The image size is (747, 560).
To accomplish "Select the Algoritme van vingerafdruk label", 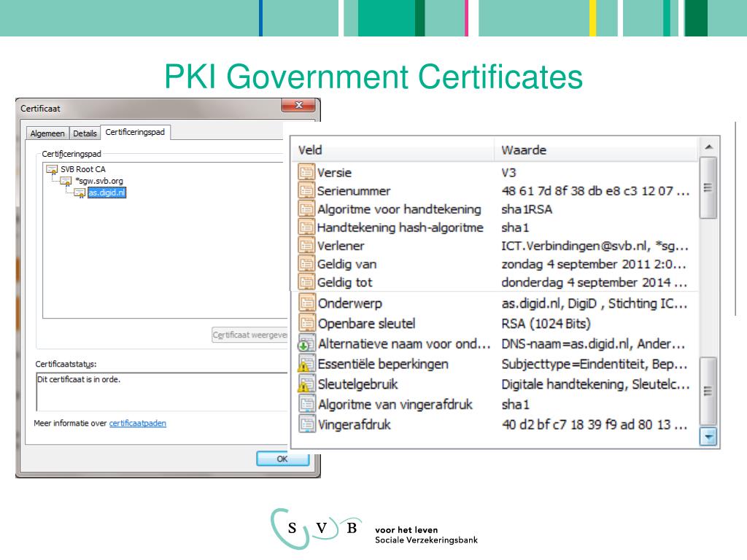I will click(x=395, y=404).
